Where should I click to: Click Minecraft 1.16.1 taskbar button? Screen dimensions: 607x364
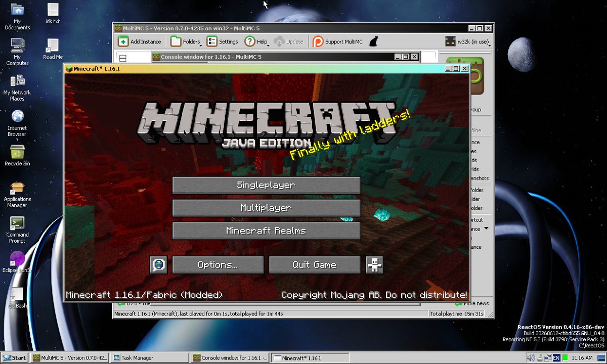(x=311, y=358)
